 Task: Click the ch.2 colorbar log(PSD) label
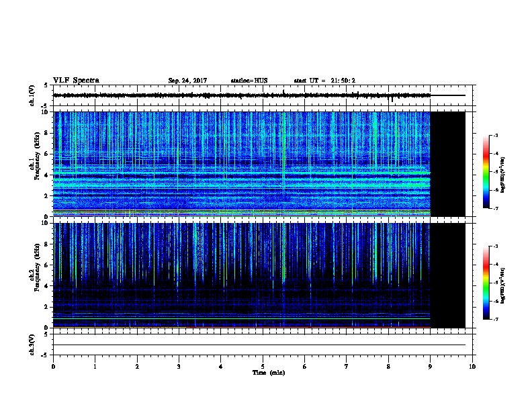point(502,285)
